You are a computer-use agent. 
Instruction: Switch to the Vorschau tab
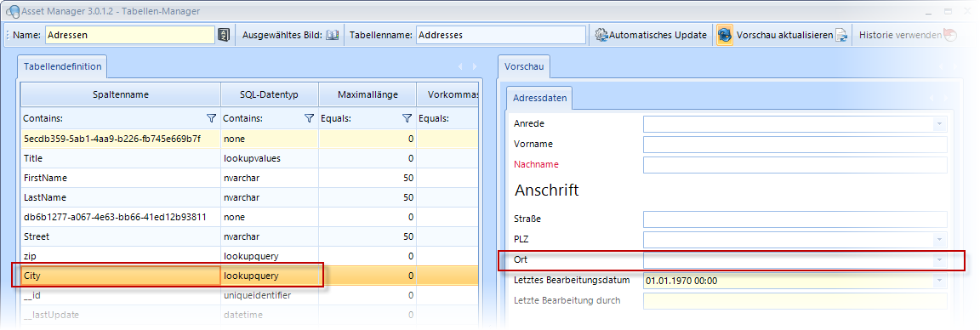(524, 67)
